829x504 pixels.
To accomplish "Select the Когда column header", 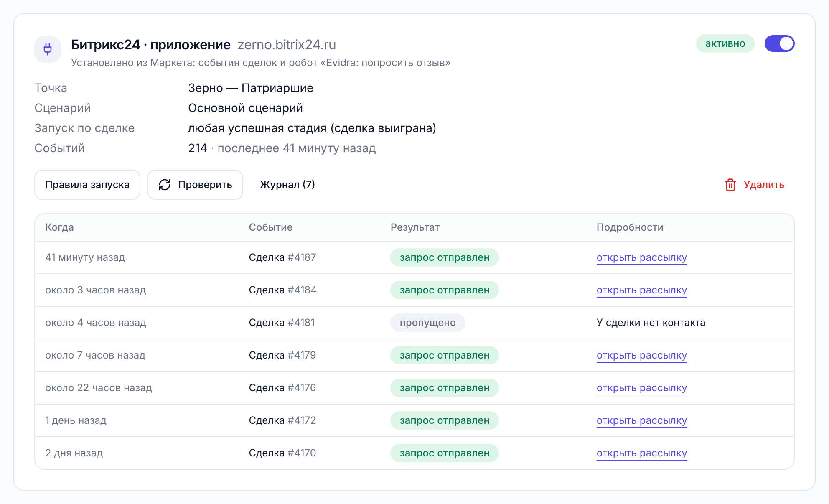I will [59, 227].
